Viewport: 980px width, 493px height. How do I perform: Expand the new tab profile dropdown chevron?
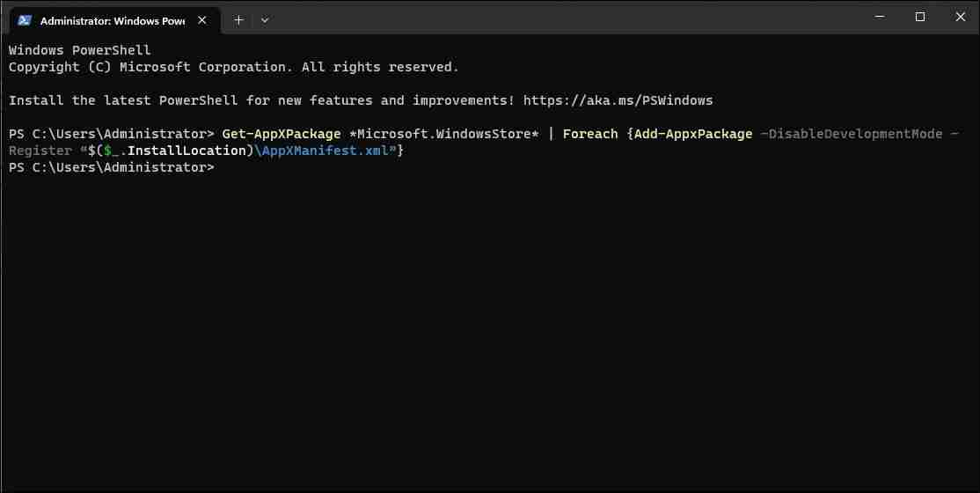pos(265,19)
